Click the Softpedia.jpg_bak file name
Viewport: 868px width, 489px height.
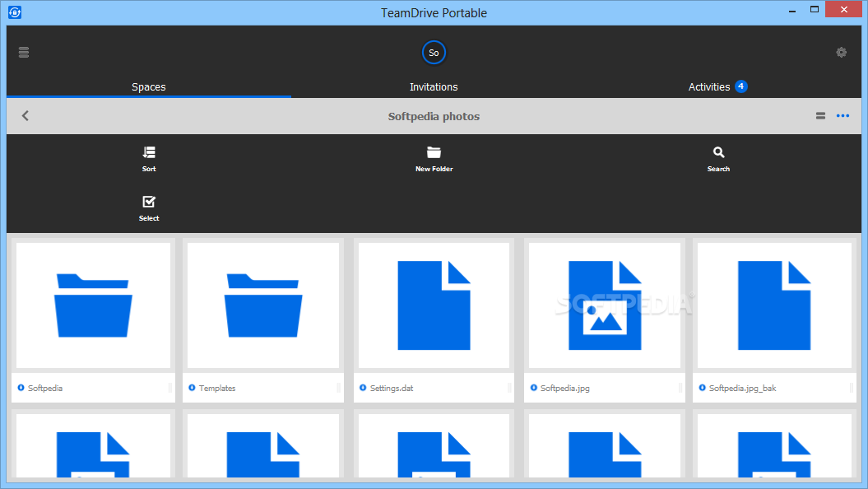click(742, 389)
